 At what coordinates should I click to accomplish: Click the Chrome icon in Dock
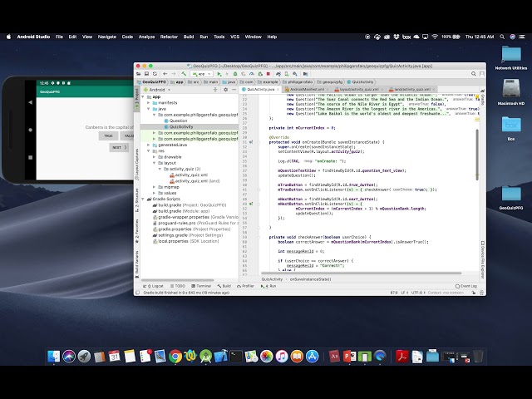(175, 357)
